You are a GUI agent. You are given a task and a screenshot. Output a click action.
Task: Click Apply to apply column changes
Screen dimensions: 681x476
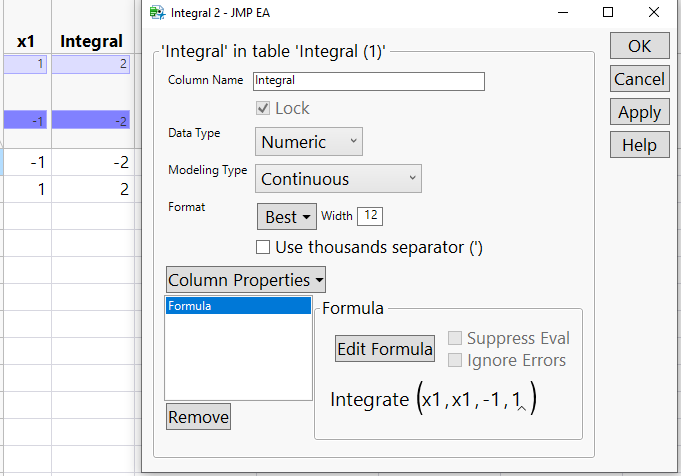coord(639,112)
